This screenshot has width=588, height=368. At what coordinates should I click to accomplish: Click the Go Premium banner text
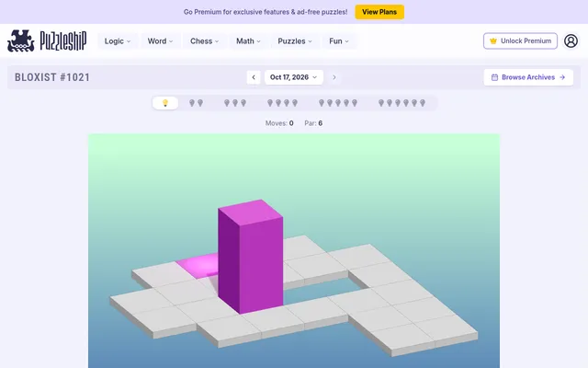point(266,12)
